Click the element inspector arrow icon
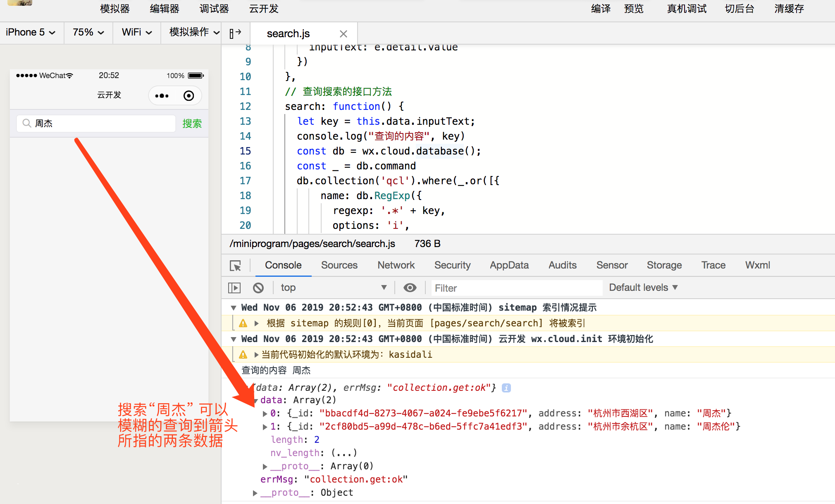This screenshot has width=835, height=504. pyautogui.click(x=236, y=266)
